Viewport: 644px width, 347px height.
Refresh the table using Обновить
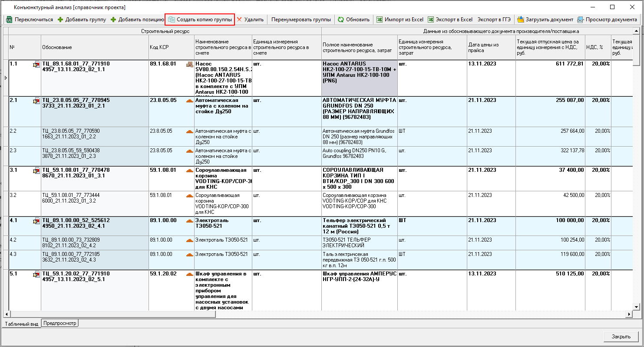(354, 20)
